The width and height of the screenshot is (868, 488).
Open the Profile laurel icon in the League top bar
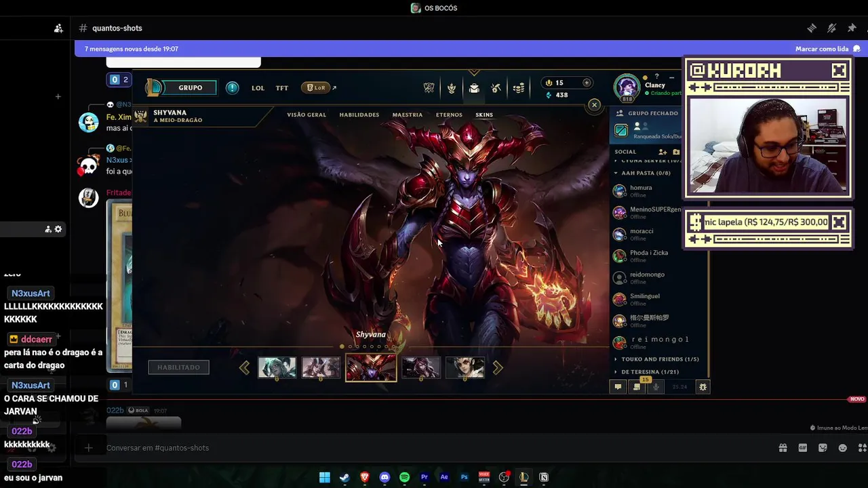coord(452,87)
